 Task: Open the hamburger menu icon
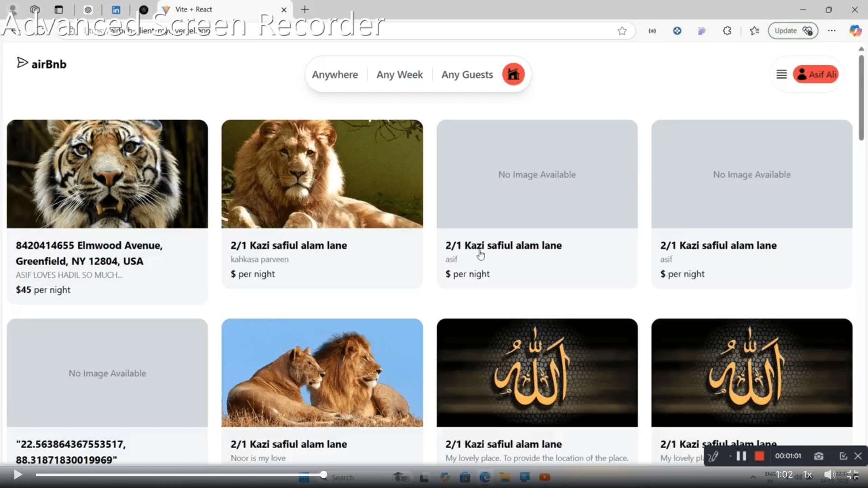coord(781,74)
